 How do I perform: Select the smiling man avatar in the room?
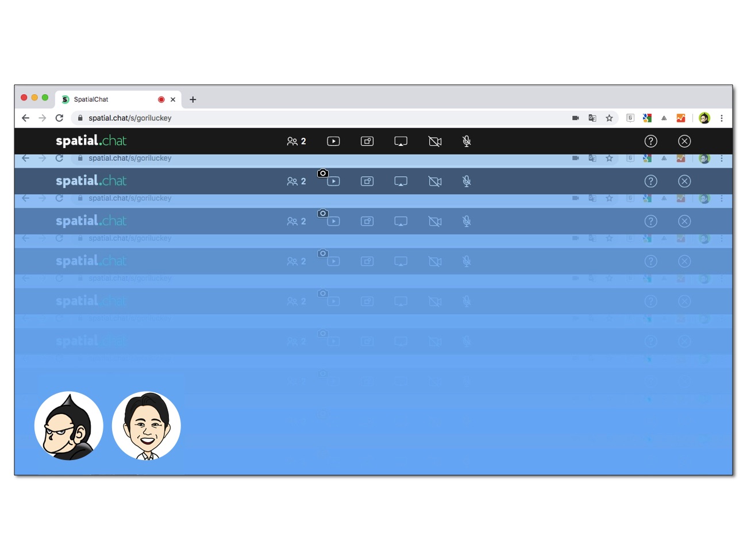[x=147, y=426]
